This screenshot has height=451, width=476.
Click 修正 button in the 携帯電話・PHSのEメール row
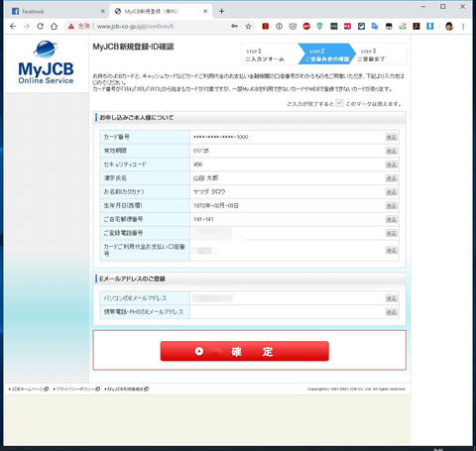pyautogui.click(x=392, y=312)
